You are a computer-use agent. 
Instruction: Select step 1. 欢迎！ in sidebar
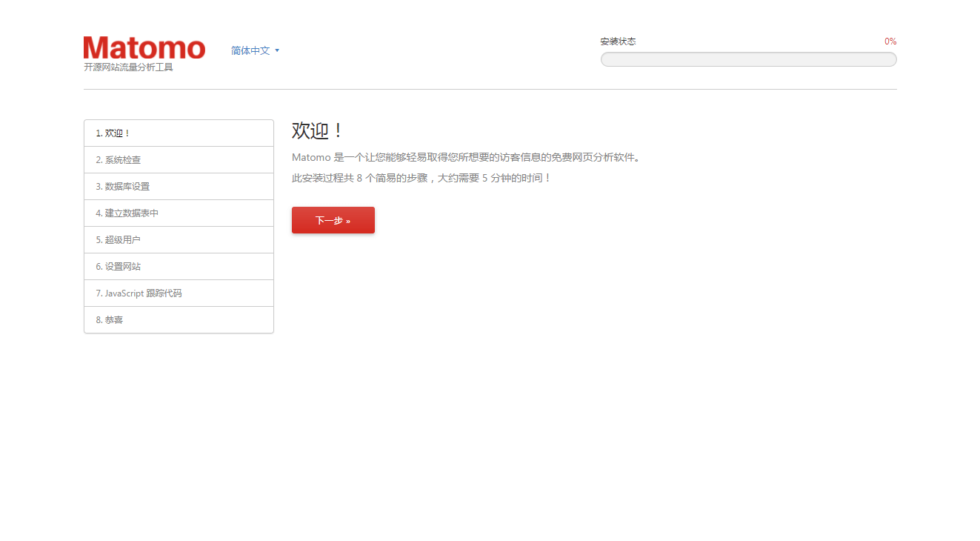point(179,133)
